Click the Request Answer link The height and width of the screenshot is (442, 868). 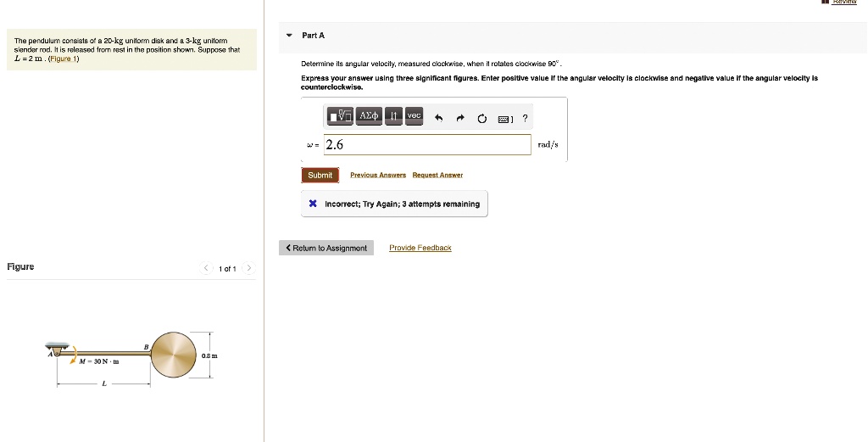[x=437, y=175]
